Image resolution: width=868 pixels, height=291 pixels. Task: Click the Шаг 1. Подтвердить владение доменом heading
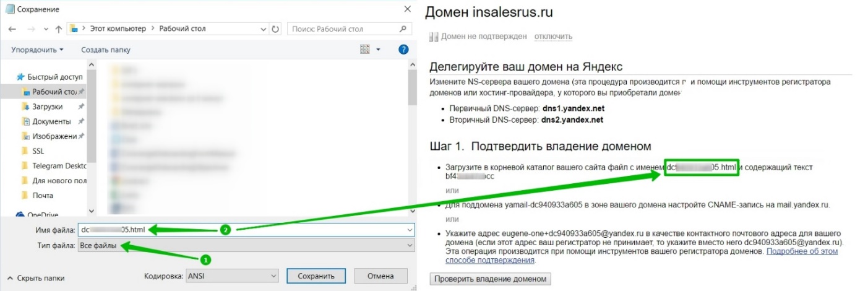(x=541, y=147)
